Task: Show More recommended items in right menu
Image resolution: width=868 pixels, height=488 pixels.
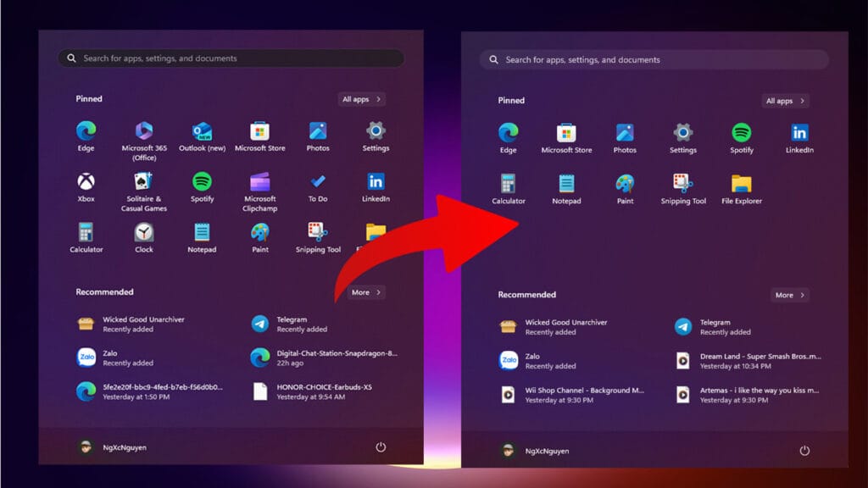Action: click(x=789, y=295)
